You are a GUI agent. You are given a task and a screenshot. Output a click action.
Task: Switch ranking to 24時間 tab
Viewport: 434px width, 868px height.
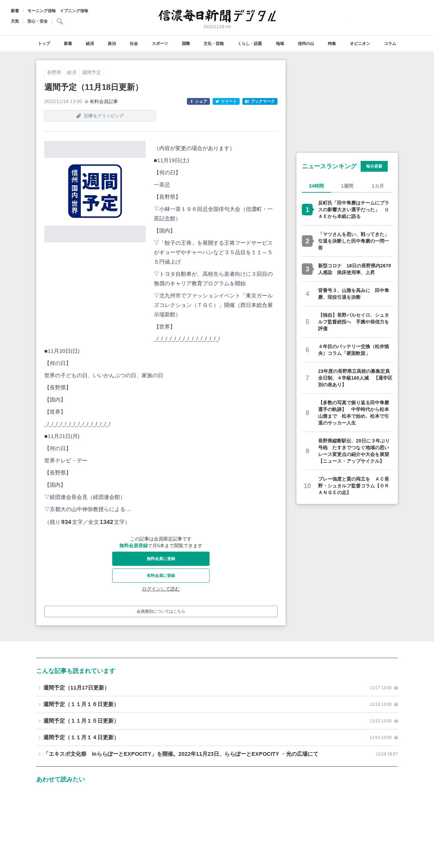(x=316, y=186)
